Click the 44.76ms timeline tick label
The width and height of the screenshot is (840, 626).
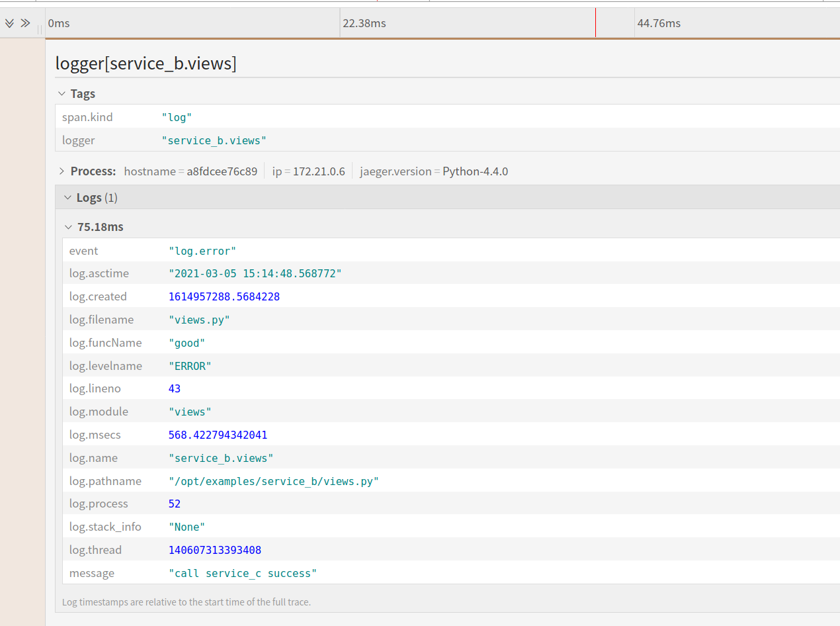click(x=659, y=23)
